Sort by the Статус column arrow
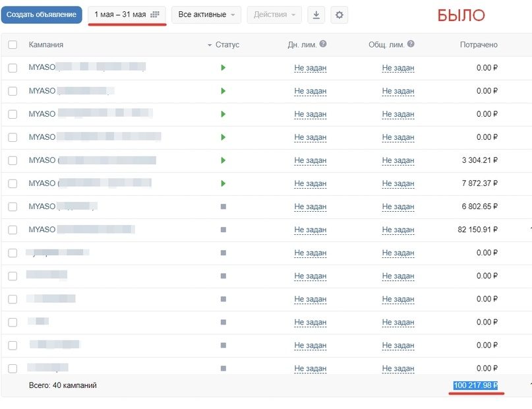Image resolution: width=532 pixels, height=409 pixels. pyautogui.click(x=210, y=45)
